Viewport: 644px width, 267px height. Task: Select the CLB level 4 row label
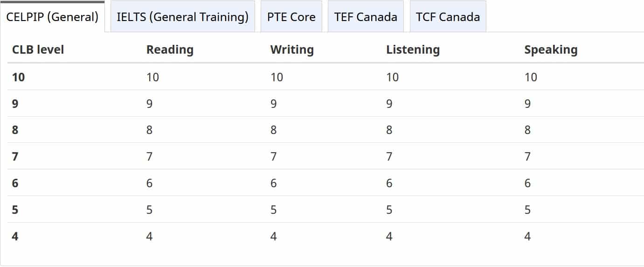click(15, 236)
